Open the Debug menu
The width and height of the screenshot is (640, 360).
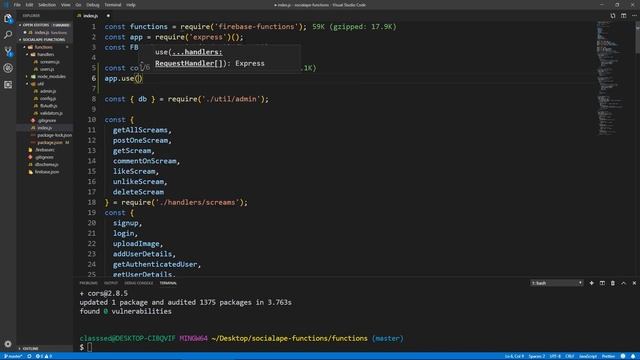(x=93, y=5)
